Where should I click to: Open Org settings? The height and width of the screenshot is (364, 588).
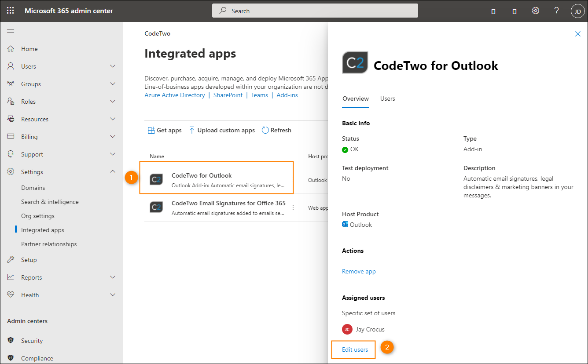click(38, 216)
